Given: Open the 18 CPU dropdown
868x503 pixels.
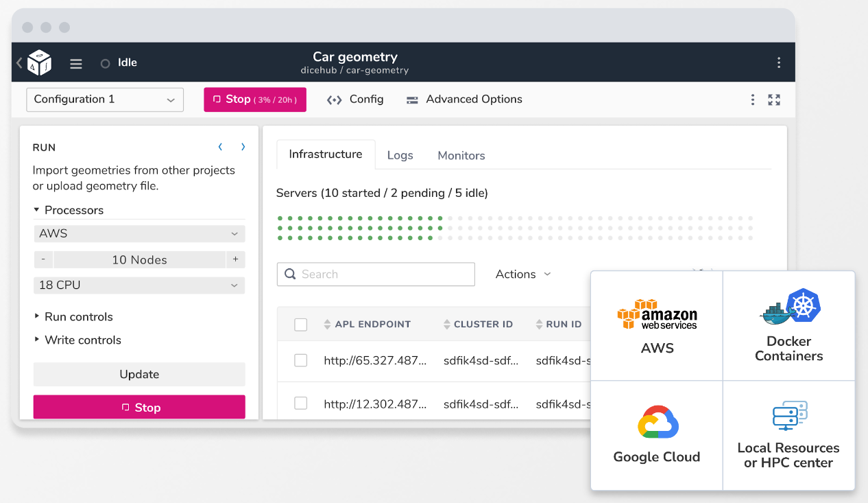Looking at the screenshot, I should tap(139, 285).
